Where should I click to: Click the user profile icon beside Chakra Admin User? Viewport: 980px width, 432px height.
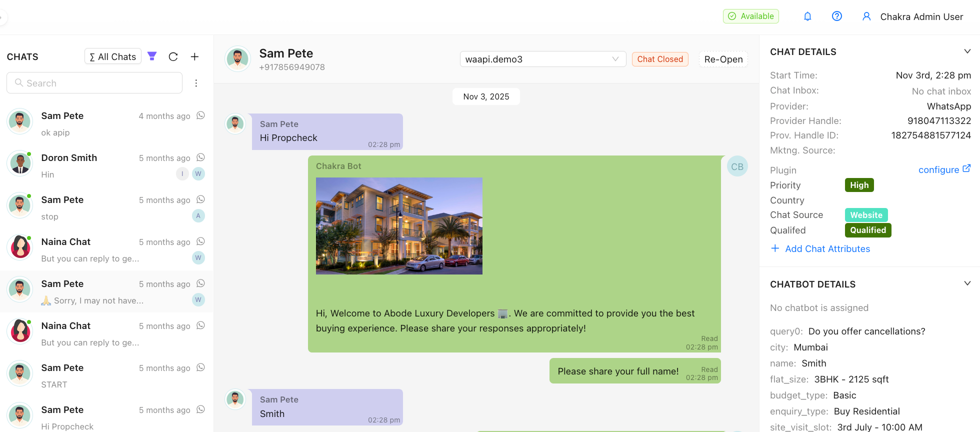[866, 16]
